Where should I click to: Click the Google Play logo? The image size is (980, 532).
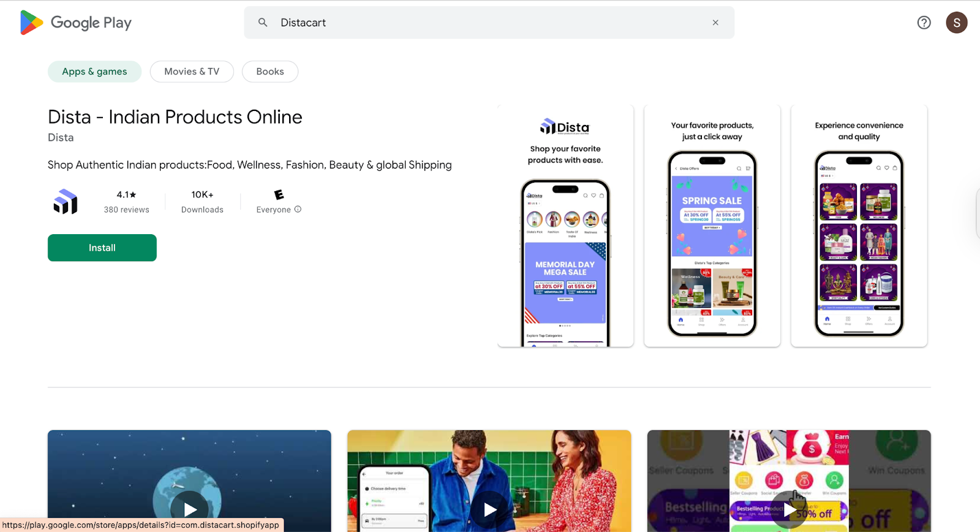pyautogui.click(x=76, y=23)
